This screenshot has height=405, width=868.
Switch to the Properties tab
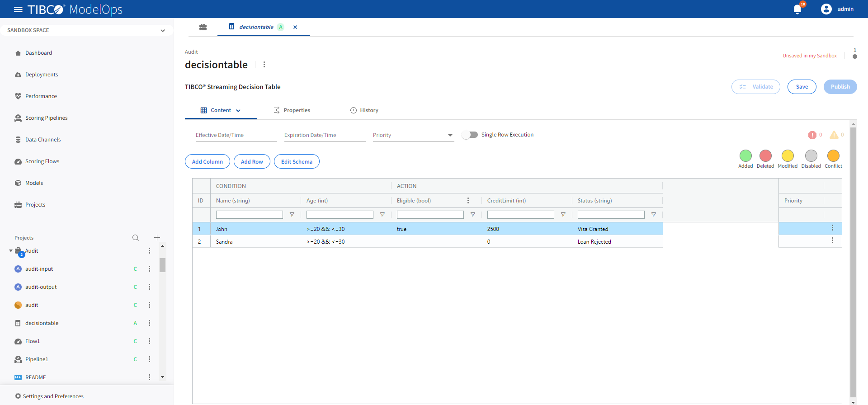tap(292, 110)
